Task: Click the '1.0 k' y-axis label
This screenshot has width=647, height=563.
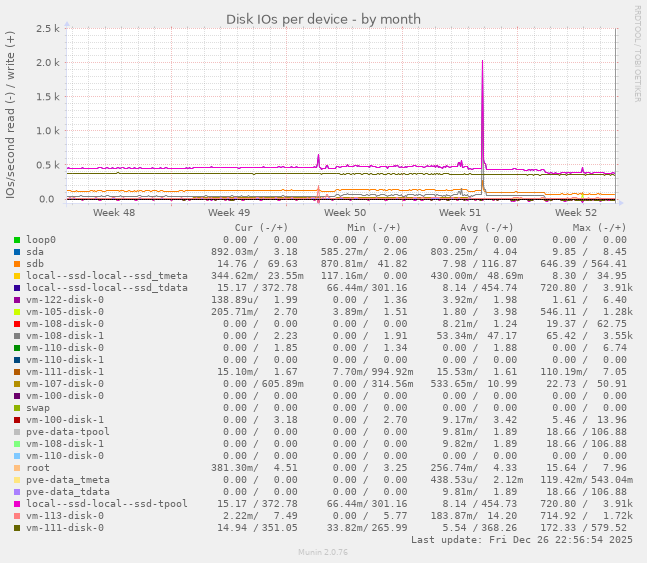Action: point(48,131)
